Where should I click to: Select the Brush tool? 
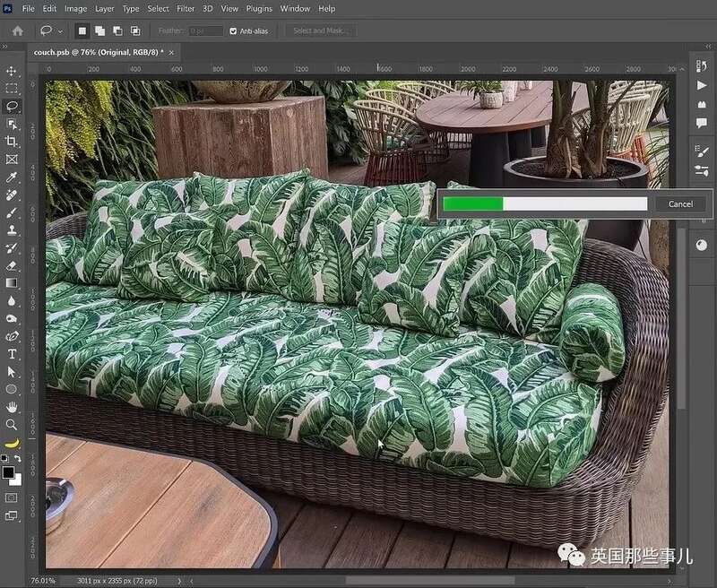[12, 212]
